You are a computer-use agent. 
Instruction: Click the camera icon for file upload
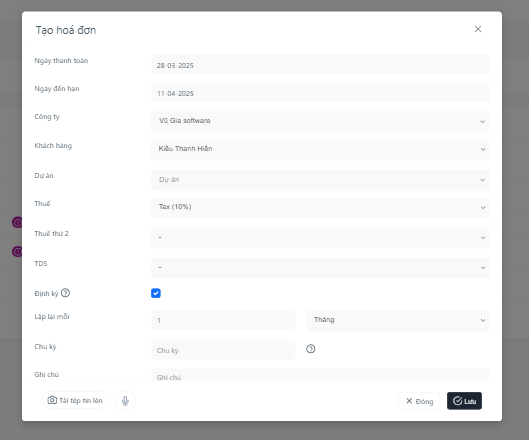[52, 400]
